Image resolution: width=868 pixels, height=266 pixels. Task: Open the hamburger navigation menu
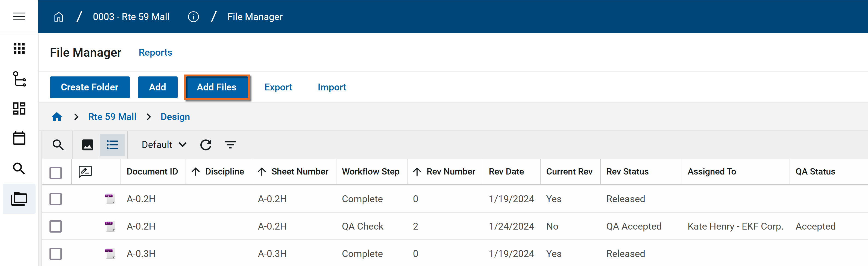tap(19, 16)
